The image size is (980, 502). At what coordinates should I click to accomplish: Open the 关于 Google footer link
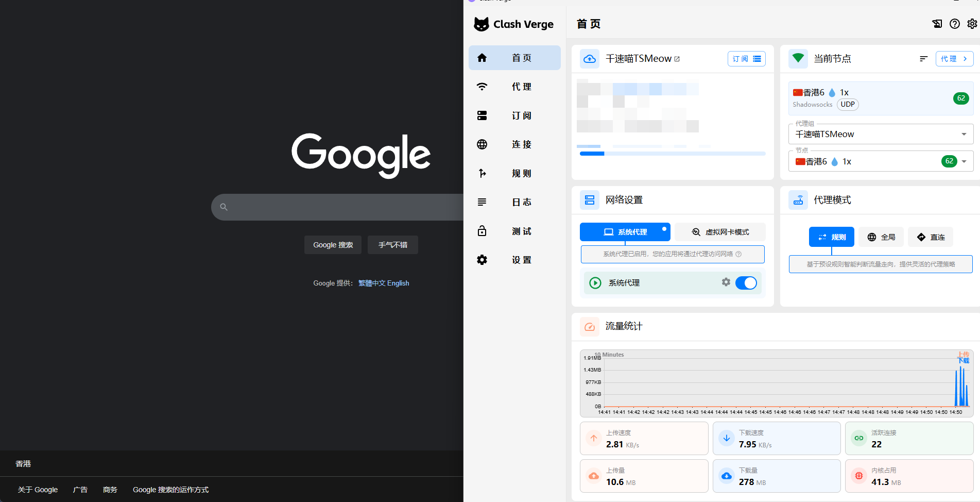point(38,490)
